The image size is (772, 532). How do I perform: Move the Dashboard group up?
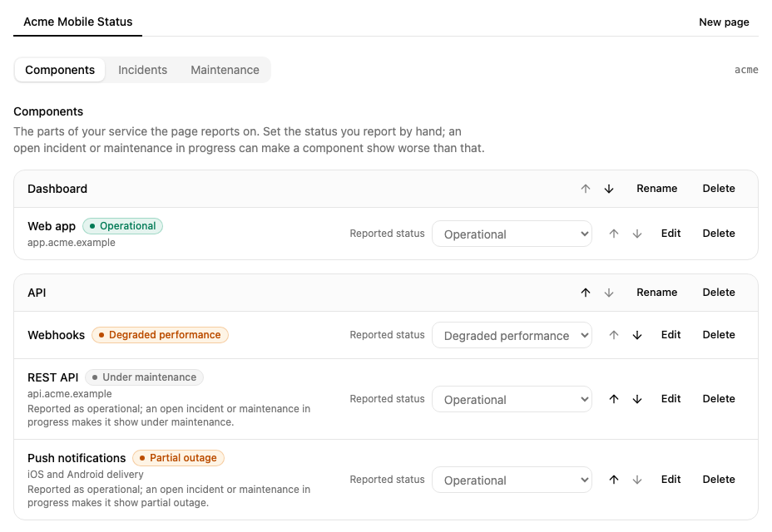[586, 189]
